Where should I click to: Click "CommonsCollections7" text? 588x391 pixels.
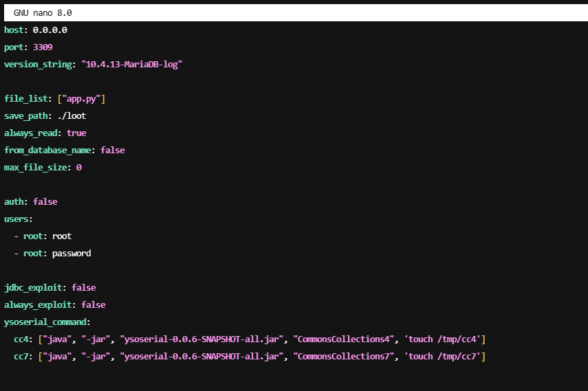(x=344, y=357)
